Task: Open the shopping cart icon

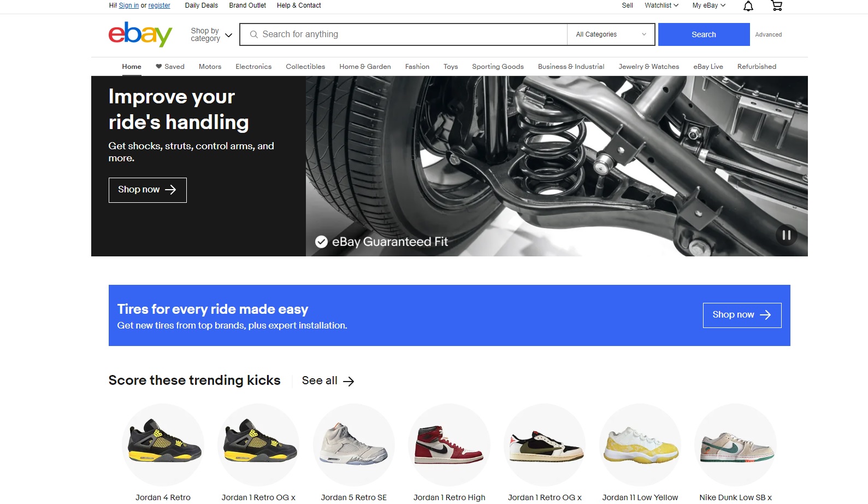Action: tap(776, 6)
